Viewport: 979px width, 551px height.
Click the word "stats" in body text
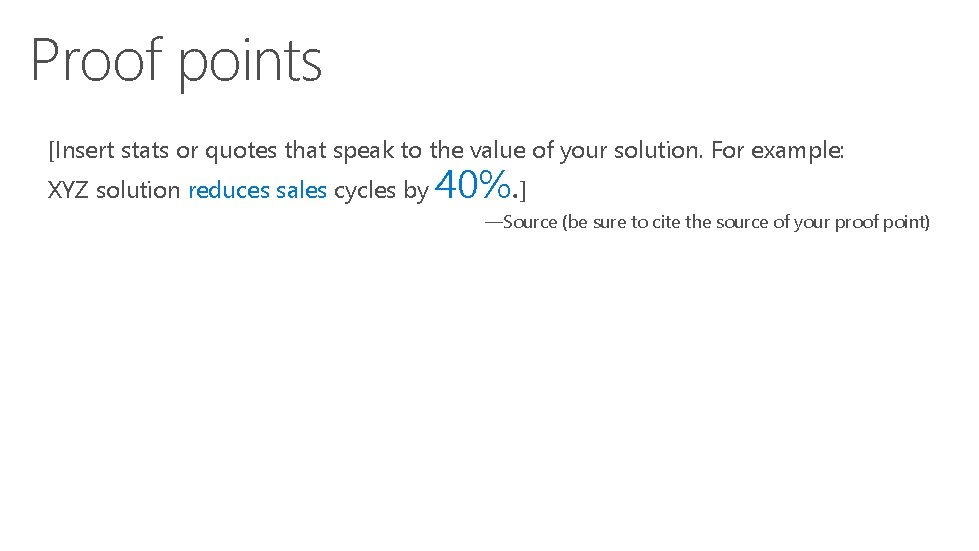tap(143, 151)
